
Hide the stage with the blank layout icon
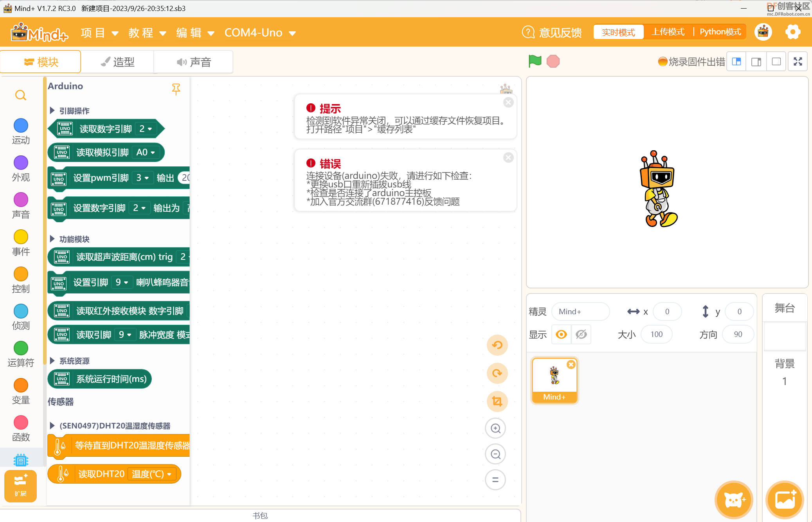(776, 61)
